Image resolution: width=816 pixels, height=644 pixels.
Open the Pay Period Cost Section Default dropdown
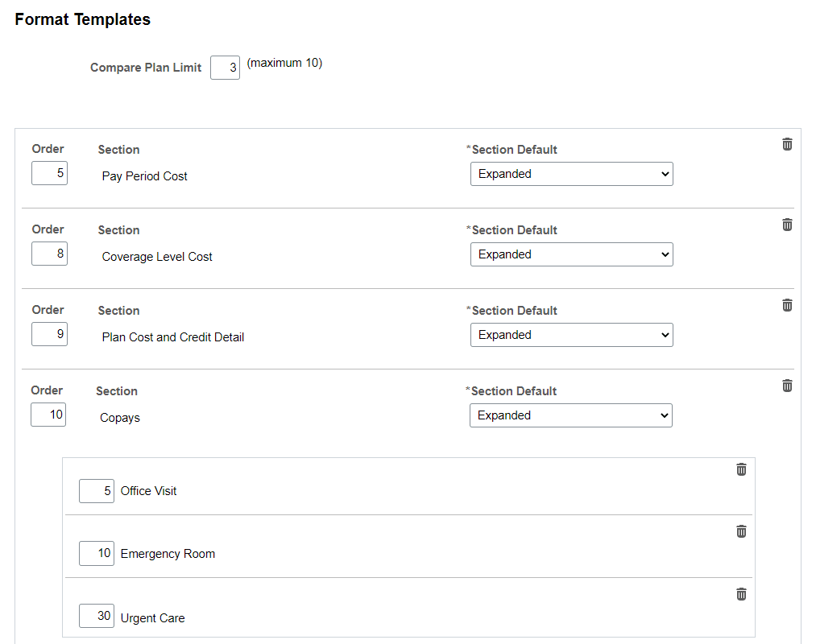click(571, 174)
